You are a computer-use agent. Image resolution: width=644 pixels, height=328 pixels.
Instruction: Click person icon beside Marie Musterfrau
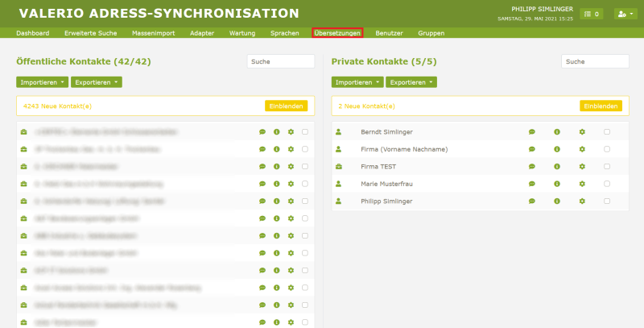[338, 184]
